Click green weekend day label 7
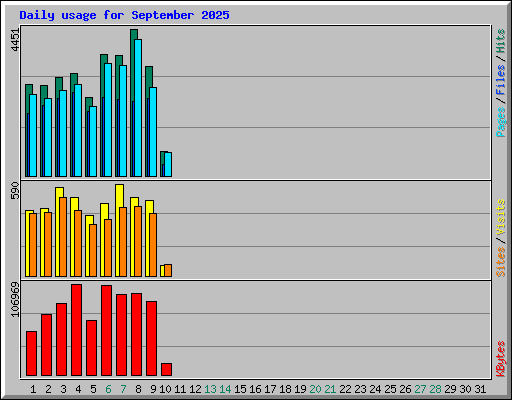This screenshot has width=512, height=400. [x=123, y=389]
